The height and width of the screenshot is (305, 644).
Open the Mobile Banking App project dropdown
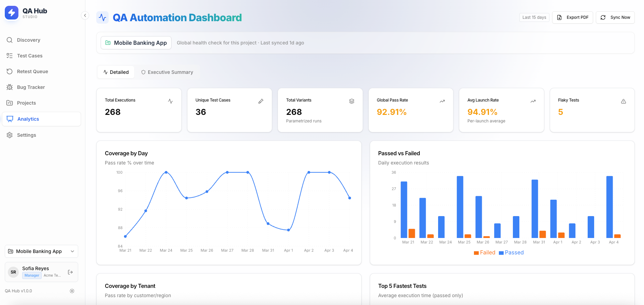pos(41,251)
